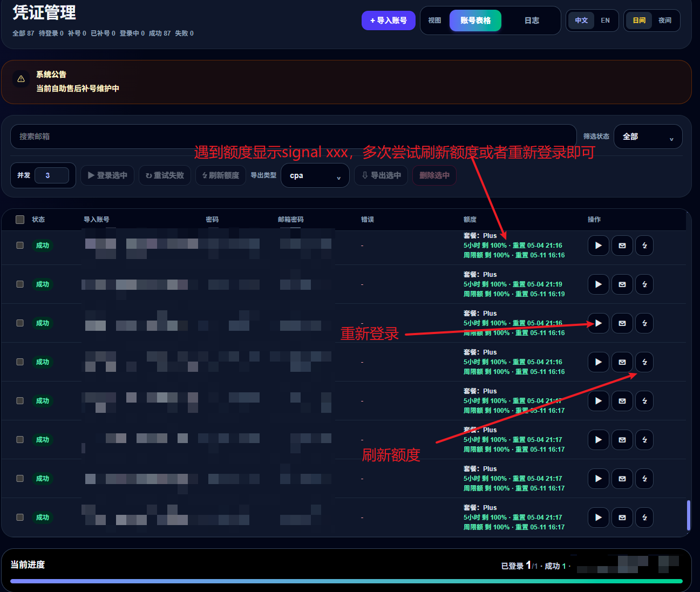Select 日间 day theme
Image resolution: width=700 pixels, height=592 pixels.
pos(639,21)
